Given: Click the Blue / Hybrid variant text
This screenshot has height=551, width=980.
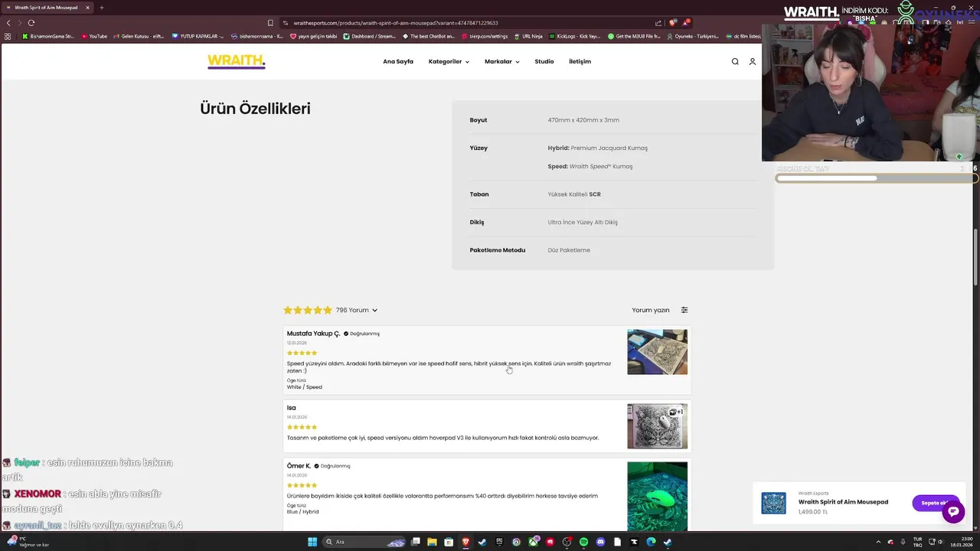Looking at the screenshot, I should [302, 512].
